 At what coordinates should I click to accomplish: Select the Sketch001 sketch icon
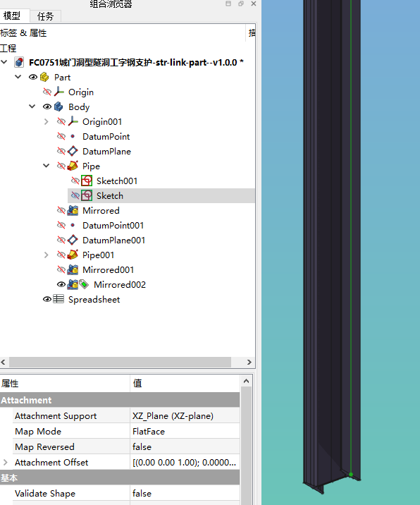(87, 181)
